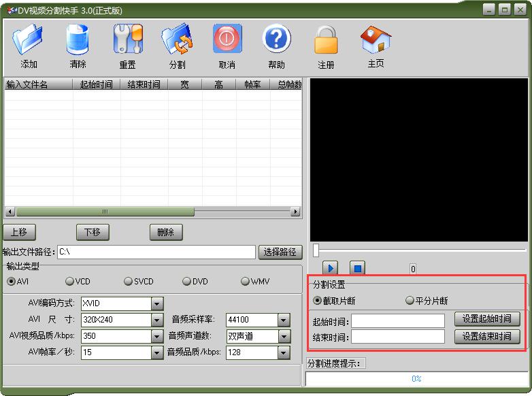This screenshot has height=396, width=532.
Task: Click the 添加 (Add) folder icon
Action: [x=29, y=39]
